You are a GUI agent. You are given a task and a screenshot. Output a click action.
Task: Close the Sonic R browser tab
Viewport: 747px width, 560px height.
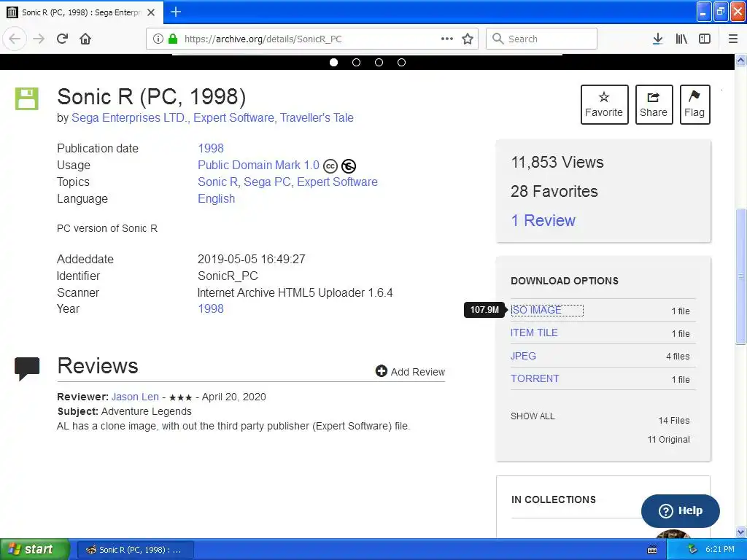click(x=151, y=12)
